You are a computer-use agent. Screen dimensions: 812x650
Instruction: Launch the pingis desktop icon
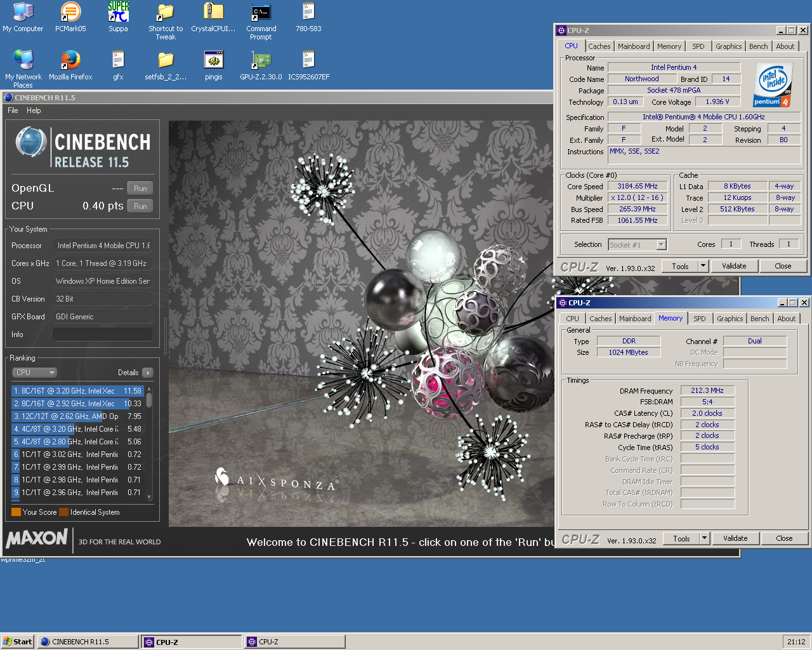click(213, 65)
